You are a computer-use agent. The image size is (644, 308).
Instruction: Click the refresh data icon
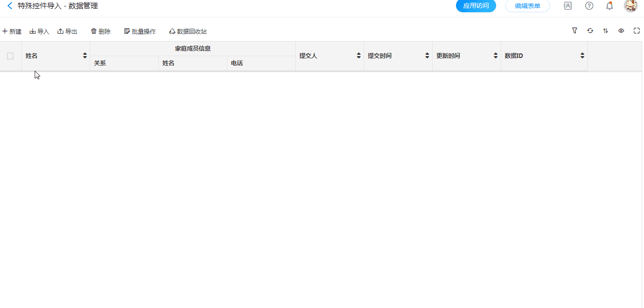tap(590, 31)
